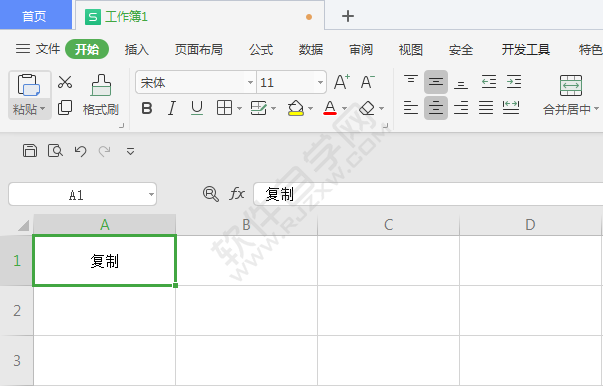Toggle bold formatting
Viewport: 603px width, 386px height.
point(147,108)
